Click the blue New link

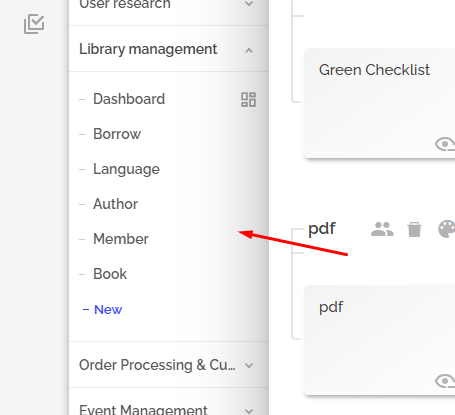tap(108, 310)
